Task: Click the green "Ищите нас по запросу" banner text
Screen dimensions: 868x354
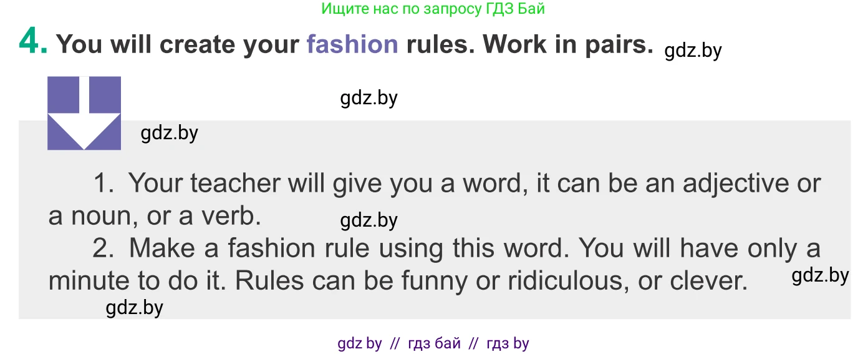Action: click(x=433, y=9)
